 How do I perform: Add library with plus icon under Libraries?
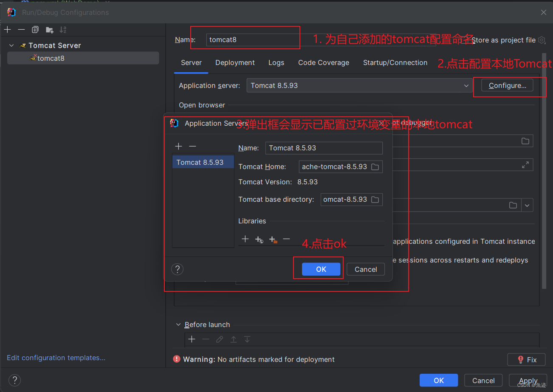tap(245, 239)
